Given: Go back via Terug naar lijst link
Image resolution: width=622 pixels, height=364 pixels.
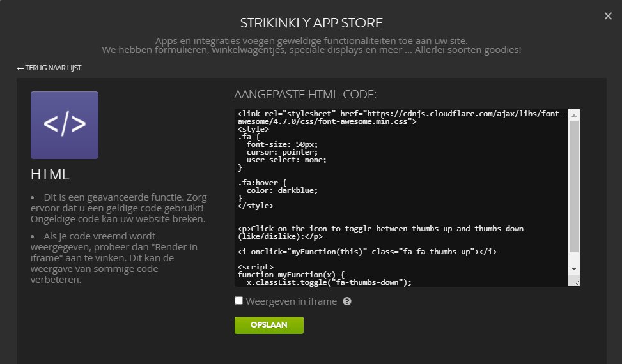Looking at the screenshot, I should (49, 68).
